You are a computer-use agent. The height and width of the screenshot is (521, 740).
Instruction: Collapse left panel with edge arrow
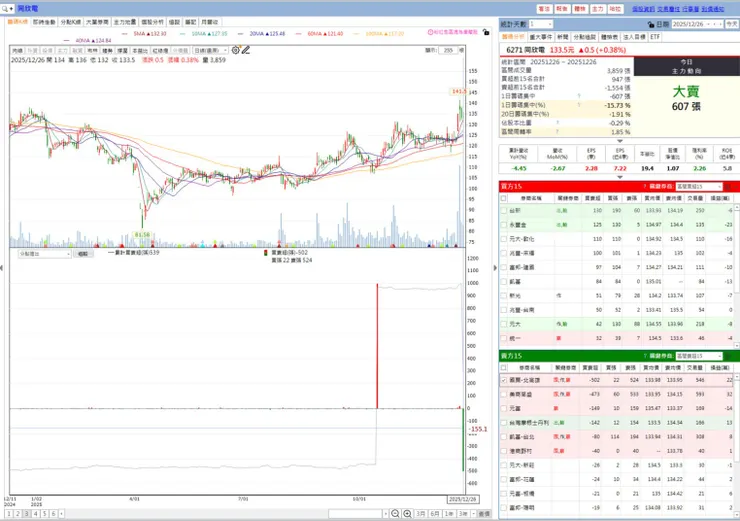1,268
